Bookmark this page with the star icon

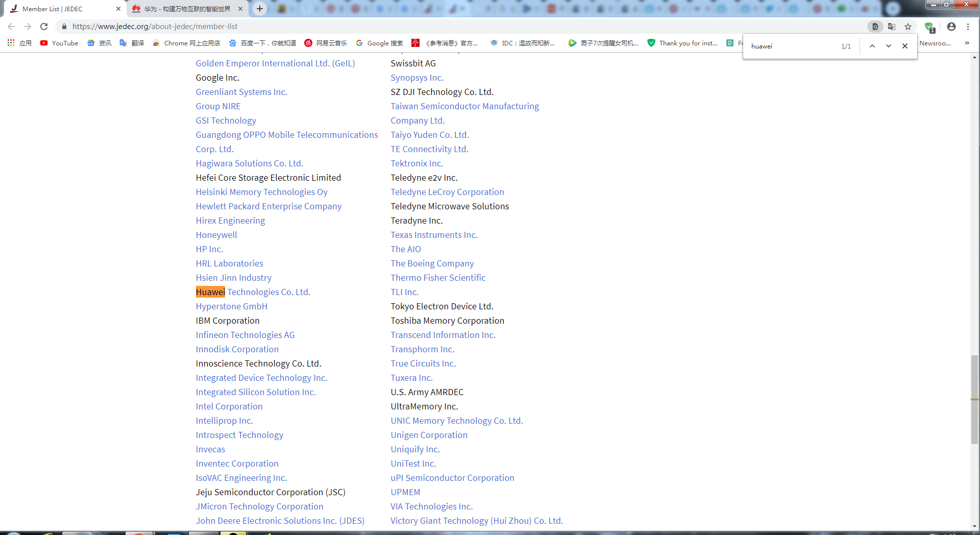point(908,27)
